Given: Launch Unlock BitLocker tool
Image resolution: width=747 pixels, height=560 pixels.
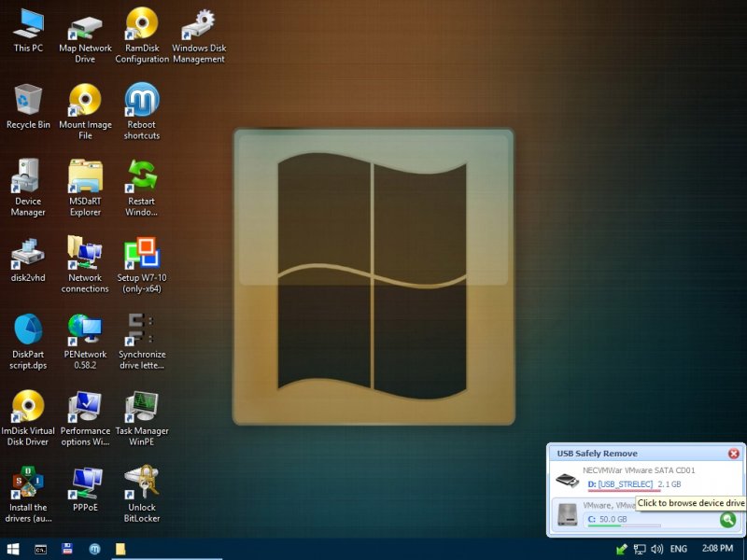Looking at the screenshot, I should (x=142, y=495).
